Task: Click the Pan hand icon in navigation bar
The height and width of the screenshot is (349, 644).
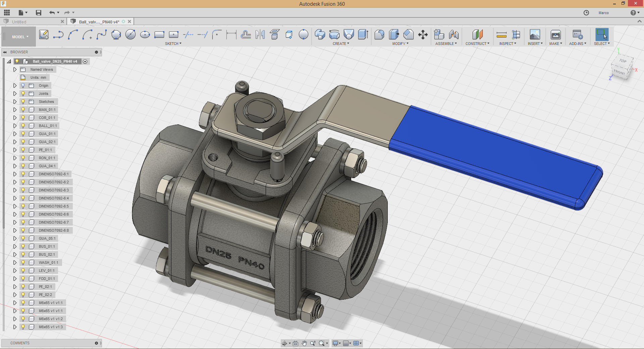Action: 304,343
